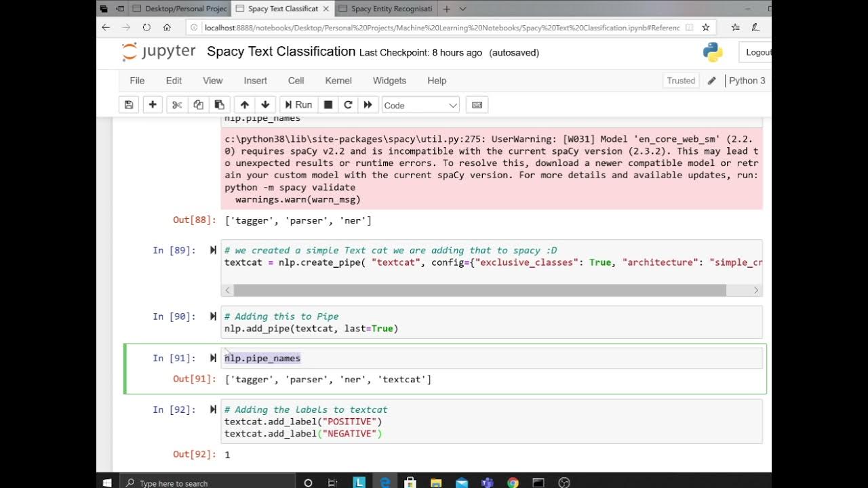Open the Kernel menu
The width and height of the screenshot is (868, 488).
coord(338,81)
